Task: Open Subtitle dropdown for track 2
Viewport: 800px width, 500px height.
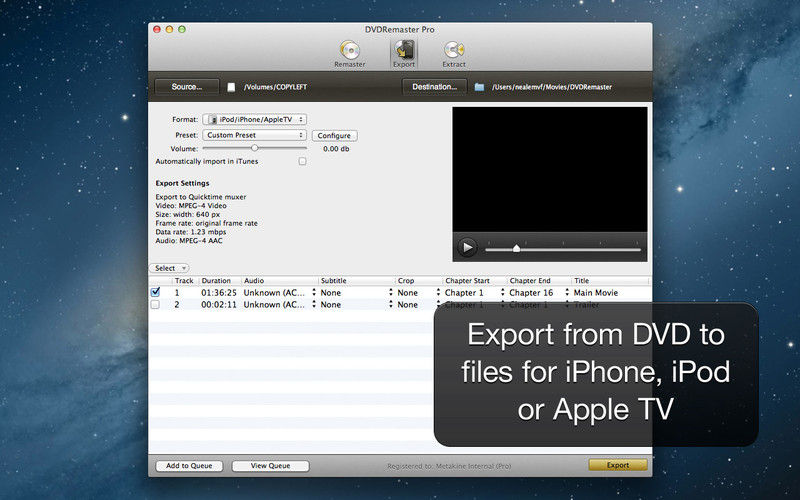Action: click(x=357, y=305)
